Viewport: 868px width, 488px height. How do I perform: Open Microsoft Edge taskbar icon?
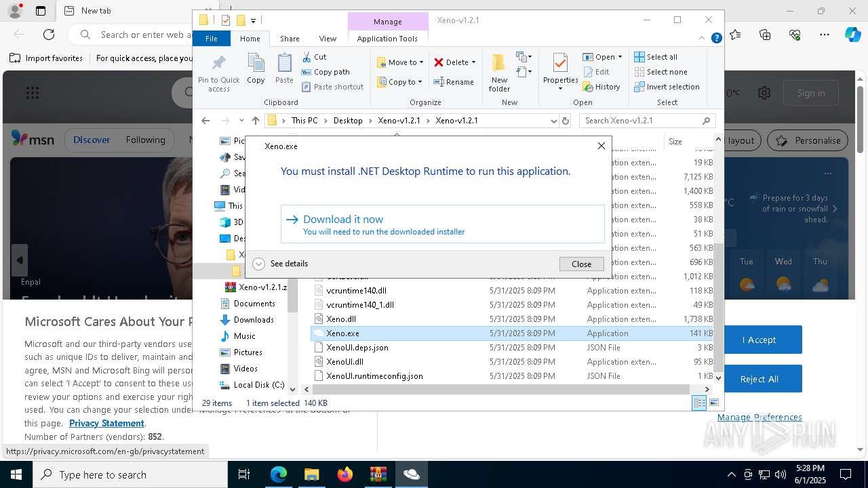tap(278, 474)
